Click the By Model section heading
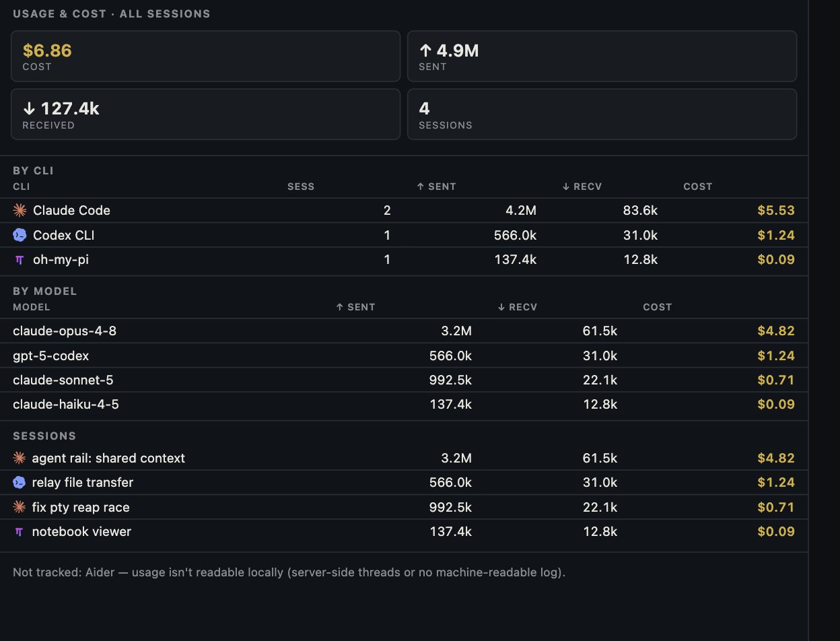This screenshot has height=641, width=840. pos(45,291)
